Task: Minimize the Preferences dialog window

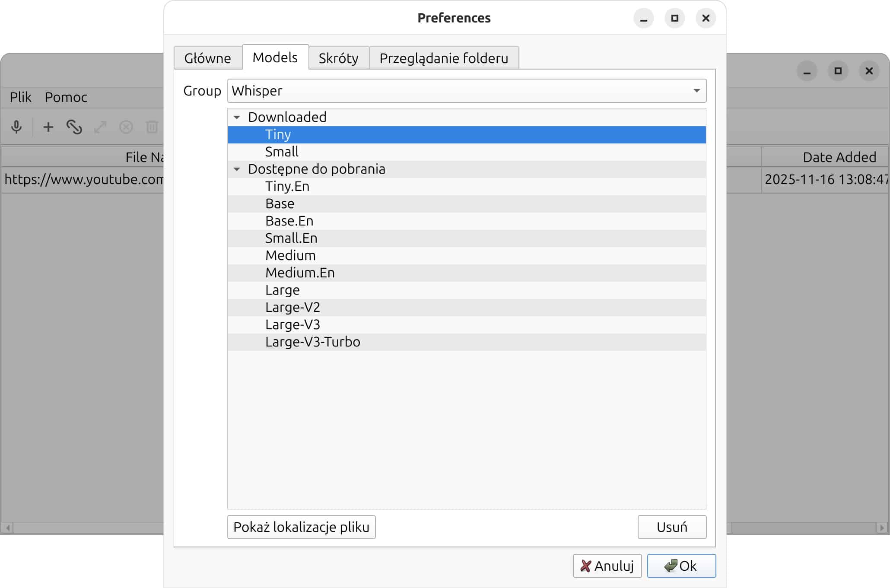Action: (643, 18)
